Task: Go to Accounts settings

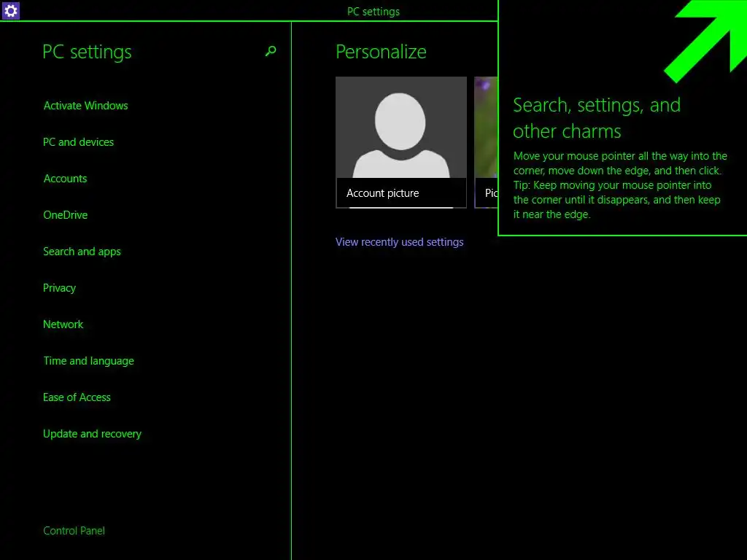Action: point(65,179)
